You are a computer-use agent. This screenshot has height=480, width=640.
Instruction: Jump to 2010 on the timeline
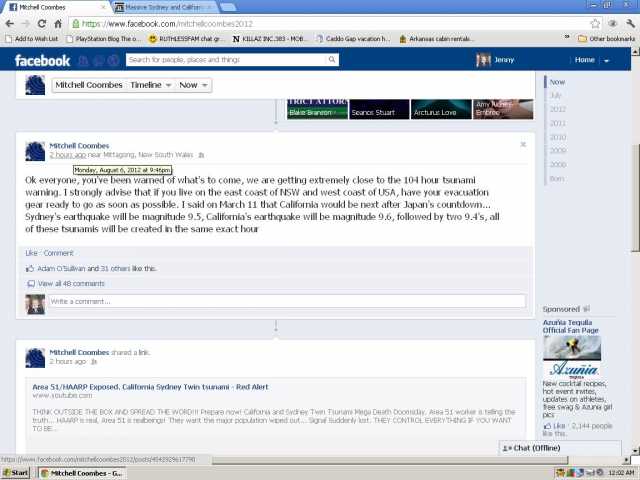pyautogui.click(x=558, y=137)
